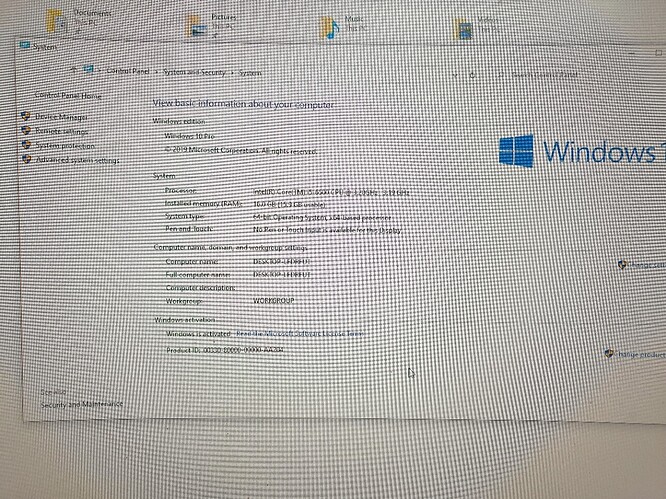
Task: Click the Device Manager shield icon
Action: click(x=26, y=116)
